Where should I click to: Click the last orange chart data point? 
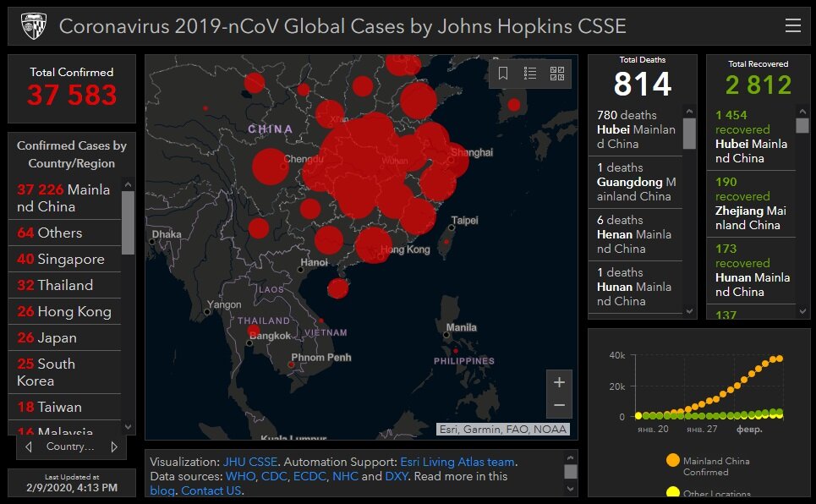pos(779,359)
